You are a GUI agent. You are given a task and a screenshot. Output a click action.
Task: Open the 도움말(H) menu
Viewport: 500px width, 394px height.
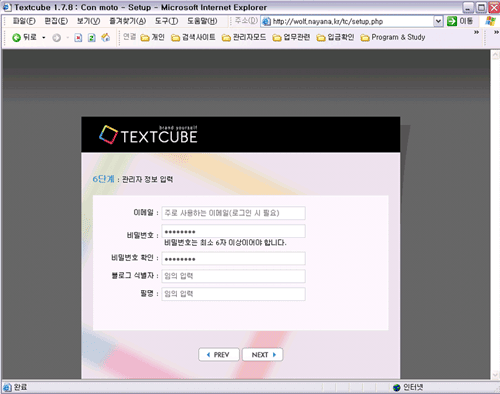click(202, 21)
